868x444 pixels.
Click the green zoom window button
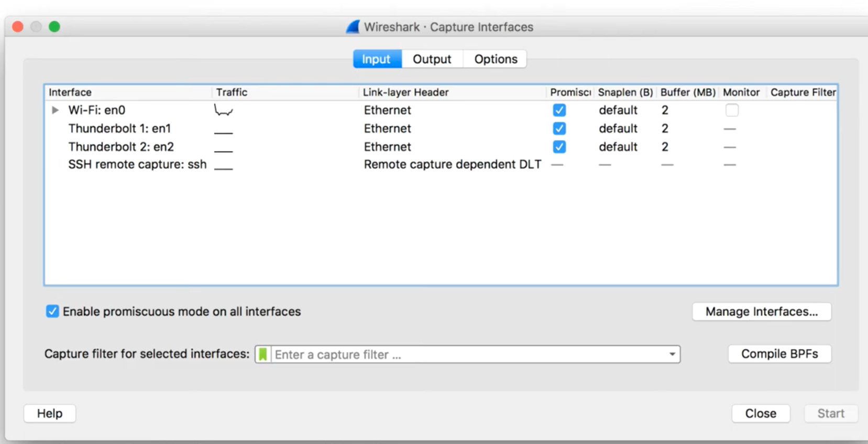click(x=54, y=27)
